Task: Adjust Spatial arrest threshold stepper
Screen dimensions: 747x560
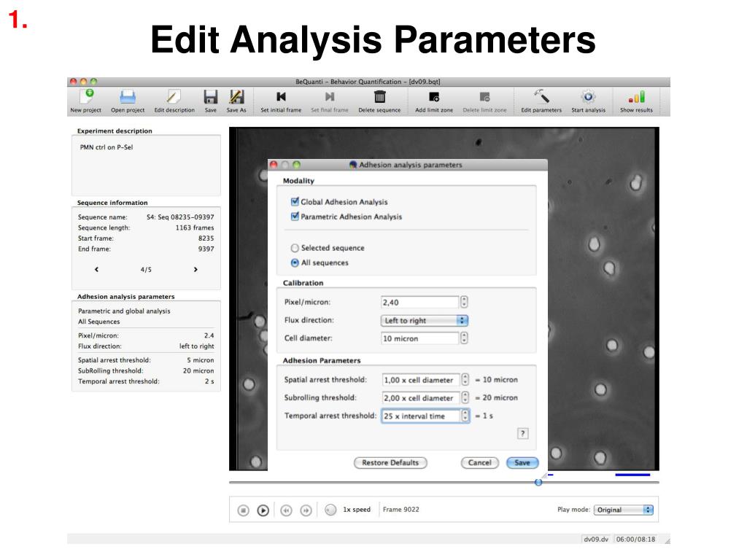Action: pos(465,379)
